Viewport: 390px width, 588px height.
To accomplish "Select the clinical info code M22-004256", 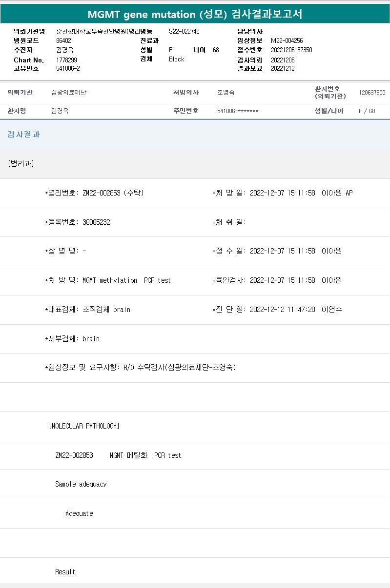I will coord(287,41).
